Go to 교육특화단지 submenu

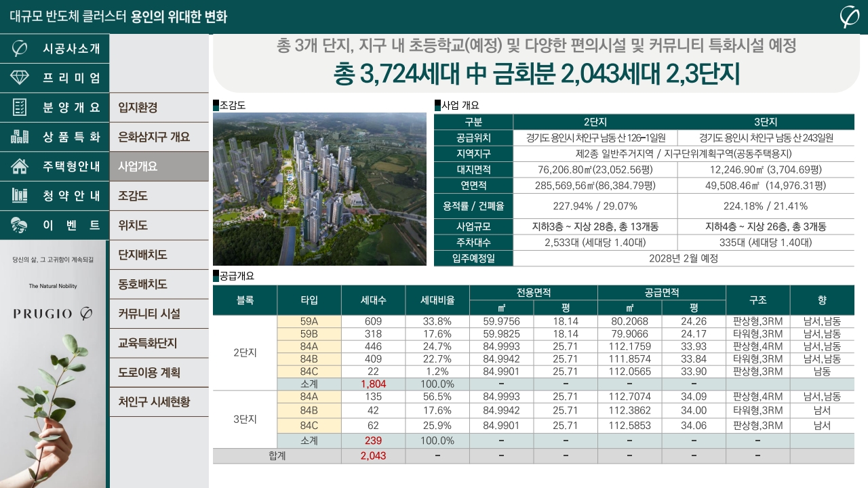[x=159, y=343]
